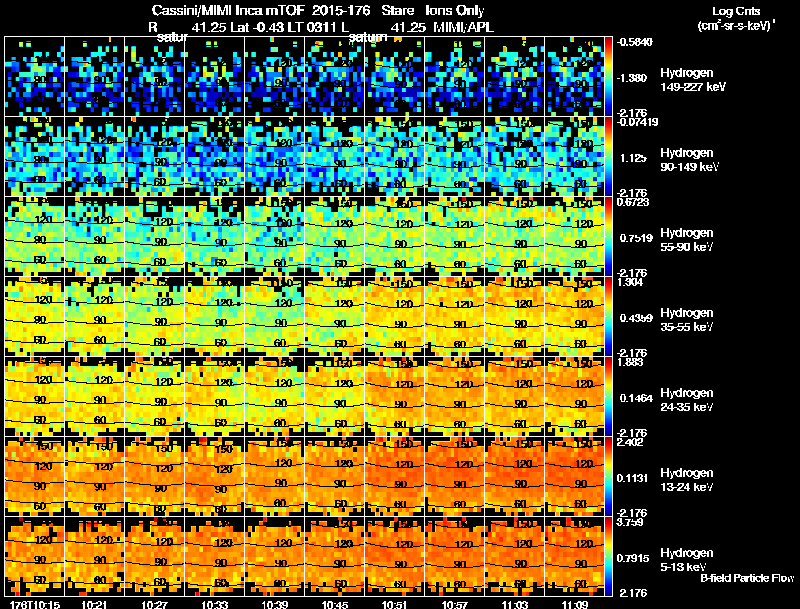Screen dimensions: 800x609
Task: Click the Hydrogen 35-55 keV row label
Action: coord(687,320)
